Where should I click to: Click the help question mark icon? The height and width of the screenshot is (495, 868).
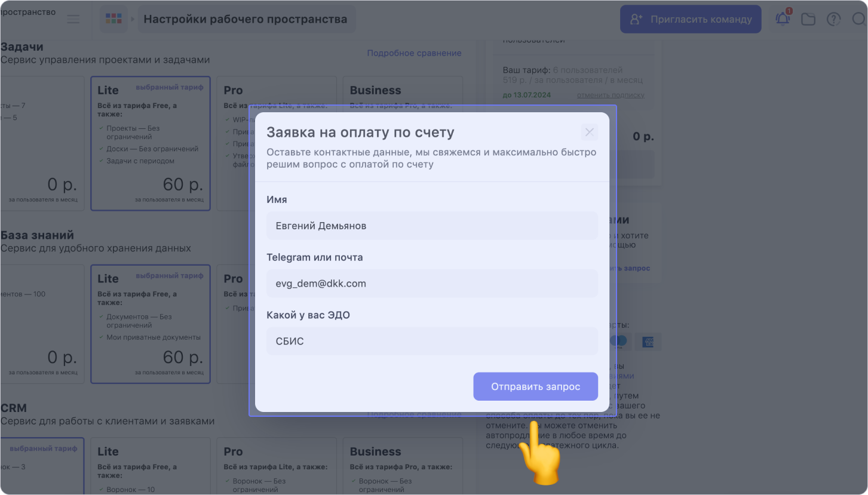click(833, 19)
